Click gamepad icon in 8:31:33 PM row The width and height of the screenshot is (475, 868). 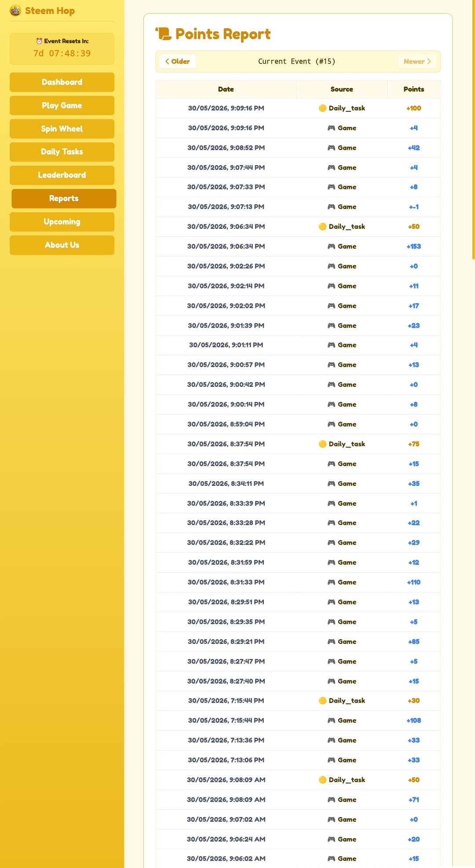(x=331, y=582)
